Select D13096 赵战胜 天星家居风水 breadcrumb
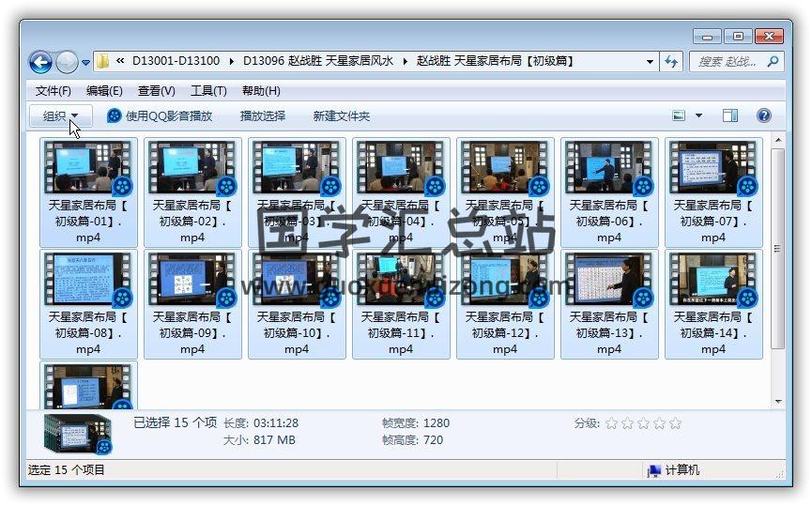812x506 pixels. point(318,61)
